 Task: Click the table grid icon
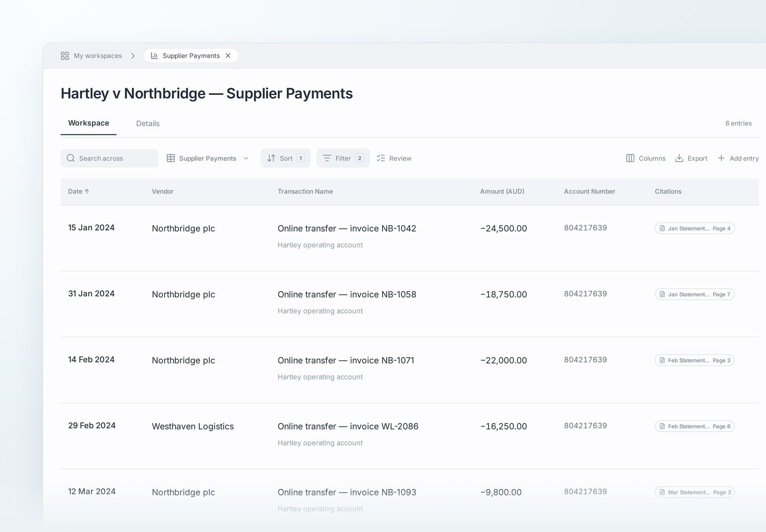[x=171, y=158]
